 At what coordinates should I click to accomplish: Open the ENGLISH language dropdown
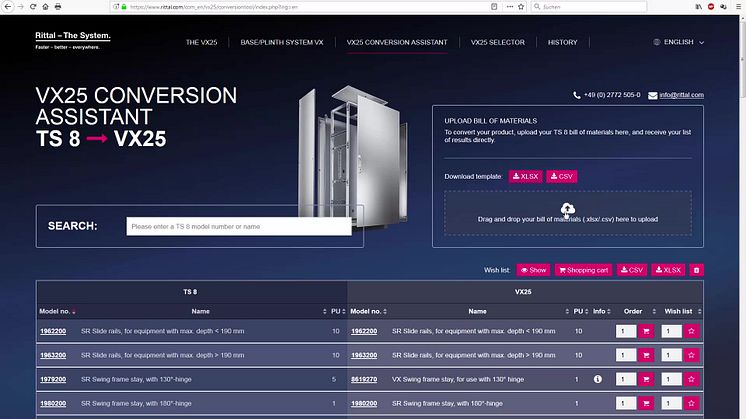[679, 42]
